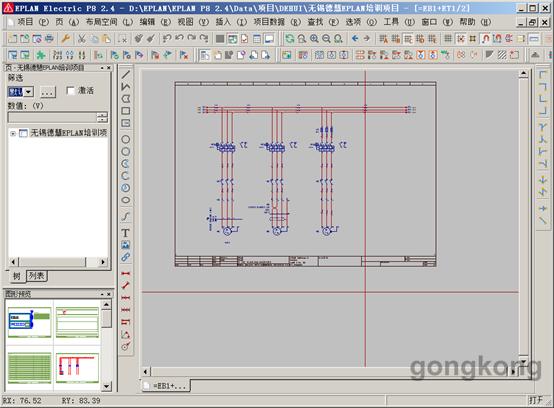Open the 视图(V) menu
Image resolution: width=554 pixels, height=408 pixels.
[x=193, y=22]
